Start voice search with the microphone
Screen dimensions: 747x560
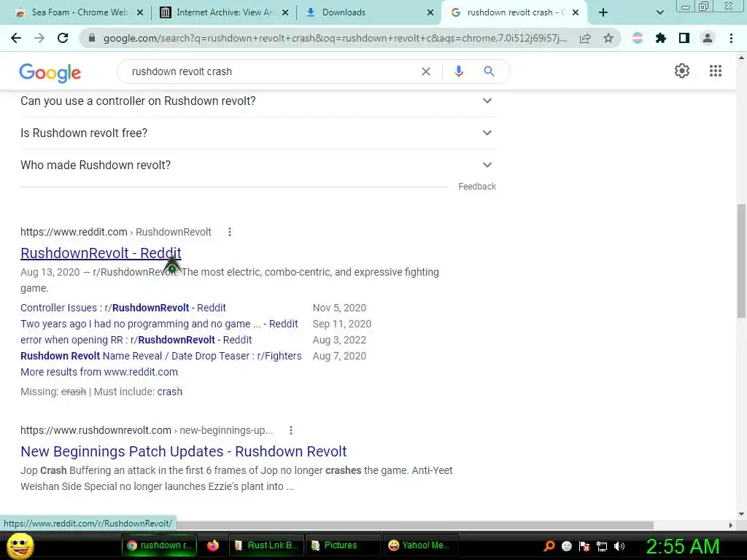tap(458, 71)
